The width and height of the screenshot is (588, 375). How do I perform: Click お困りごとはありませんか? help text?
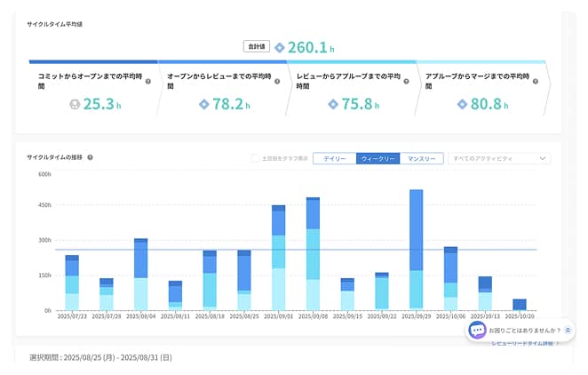pyautogui.click(x=524, y=331)
